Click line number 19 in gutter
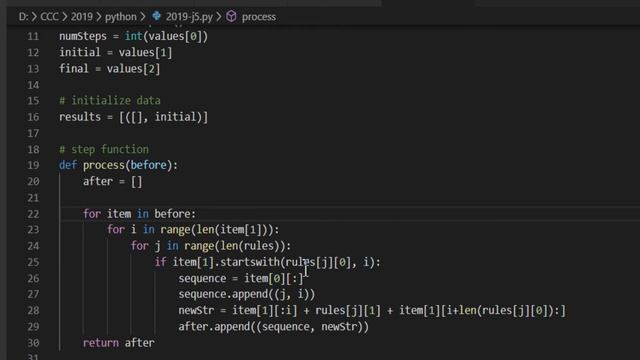The height and width of the screenshot is (360, 640). (x=33, y=165)
